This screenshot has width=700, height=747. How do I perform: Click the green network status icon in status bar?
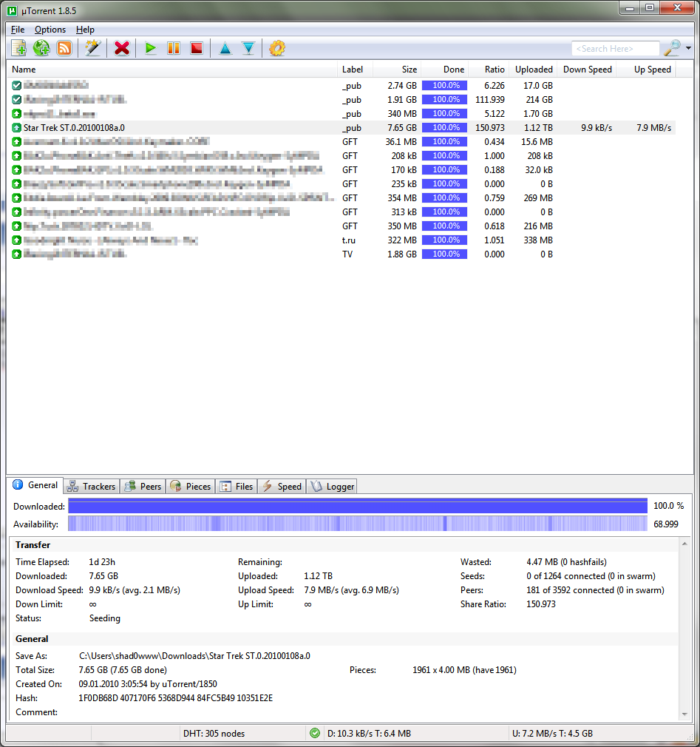(315, 733)
